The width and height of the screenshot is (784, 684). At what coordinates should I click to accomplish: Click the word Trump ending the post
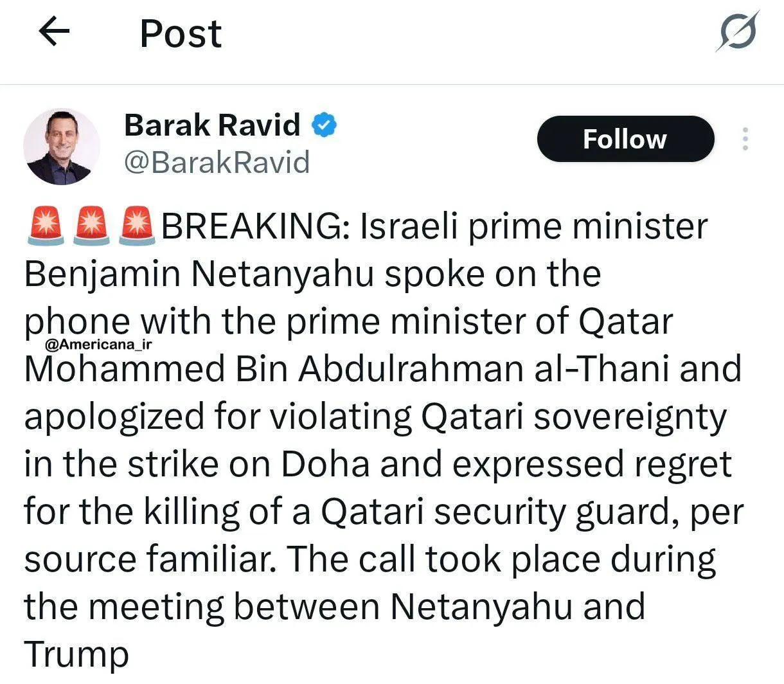[x=76, y=654]
